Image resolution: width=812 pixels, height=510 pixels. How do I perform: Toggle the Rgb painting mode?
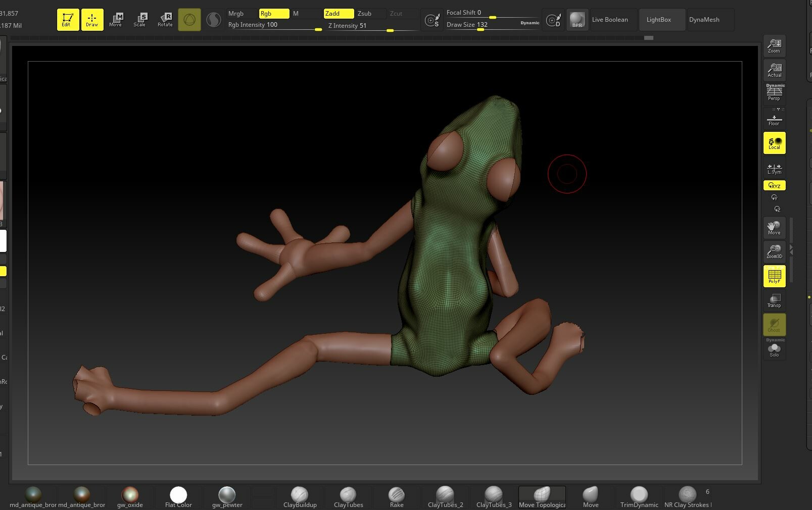(x=274, y=14)
